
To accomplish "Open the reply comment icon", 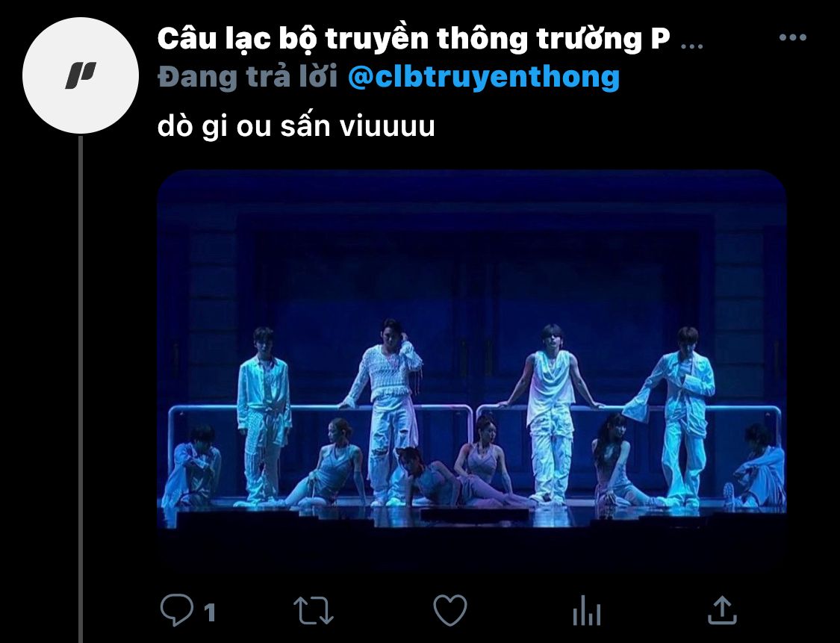I will [x=177, y=610].
